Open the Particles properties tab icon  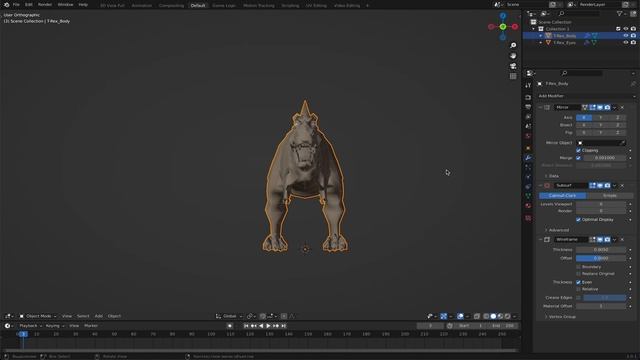tap(528, 167)
